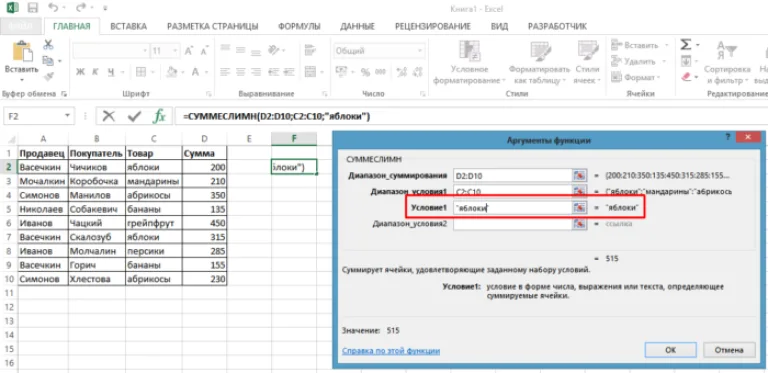The image size is (768, 373).
Task: Align text to the left
Action: (x=225, y=71)
